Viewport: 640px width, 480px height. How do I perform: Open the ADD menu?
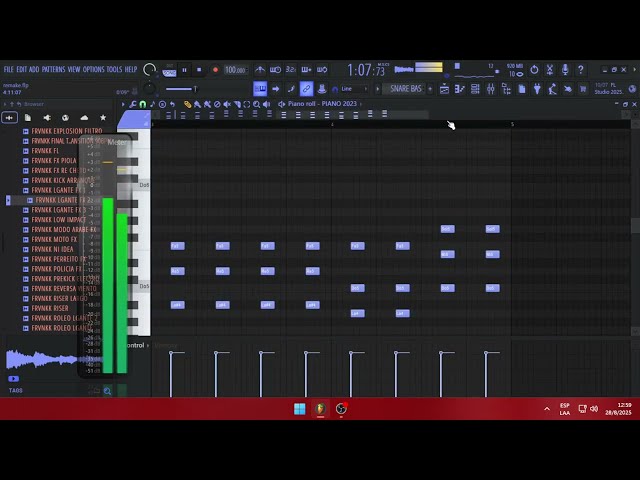pos(34,69)
